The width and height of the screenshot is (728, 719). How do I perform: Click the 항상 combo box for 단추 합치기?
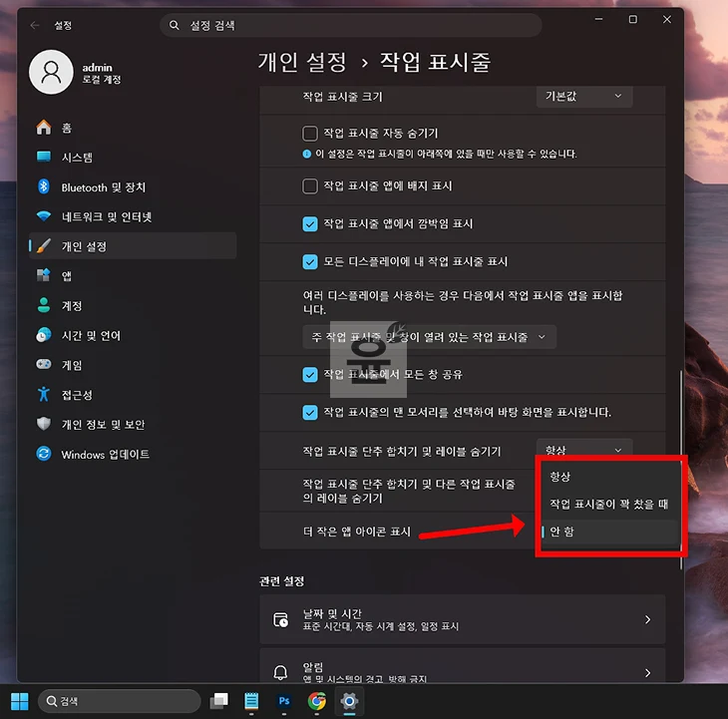pyautogui.click(x=584, y=450)
